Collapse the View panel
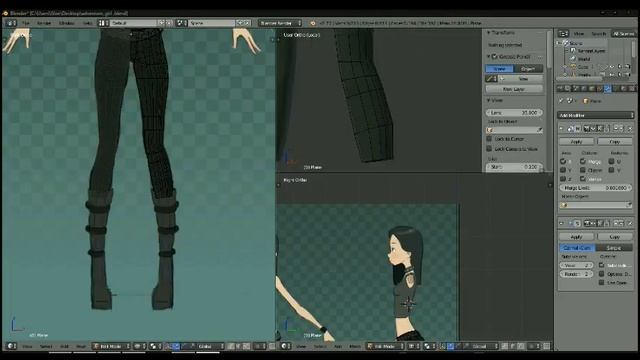Image resolution: width=640 pixels, height=360 pixels. click(x=488, y=100)
